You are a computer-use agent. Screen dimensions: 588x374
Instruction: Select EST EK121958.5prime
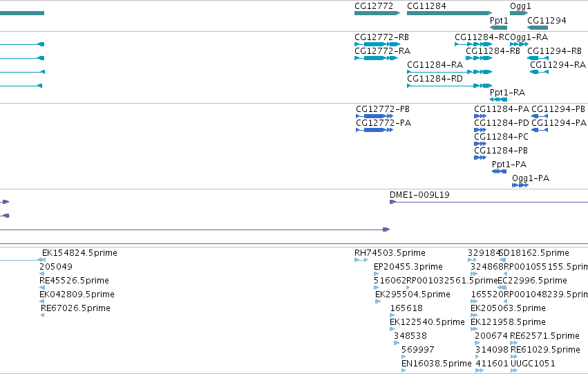tap(474, 329)
